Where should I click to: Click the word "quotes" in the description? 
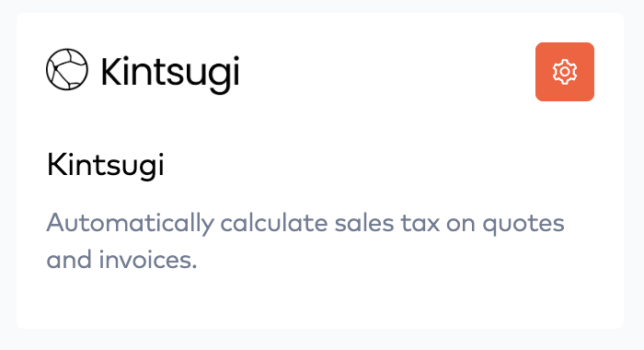[x=523, y=225]
